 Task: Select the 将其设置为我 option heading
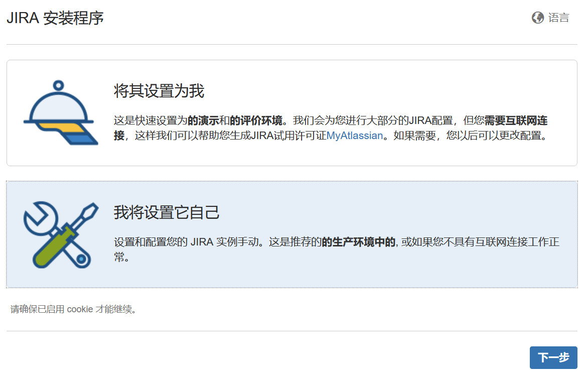coord(159,91)
